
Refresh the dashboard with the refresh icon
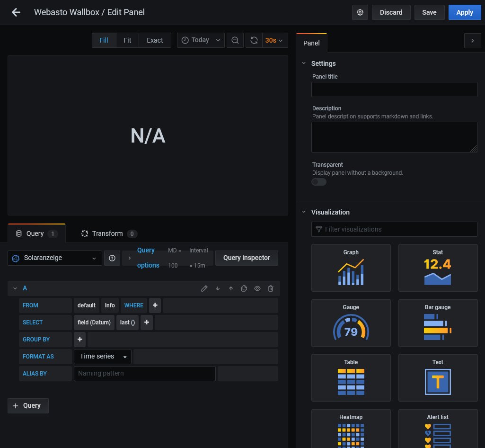click(x=254, y=40)
